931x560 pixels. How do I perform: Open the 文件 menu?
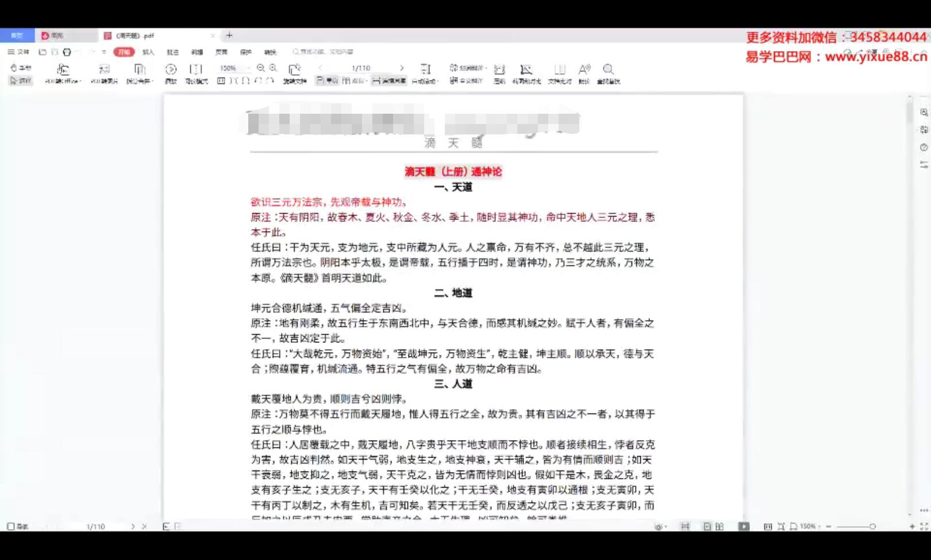coord(20,51)
